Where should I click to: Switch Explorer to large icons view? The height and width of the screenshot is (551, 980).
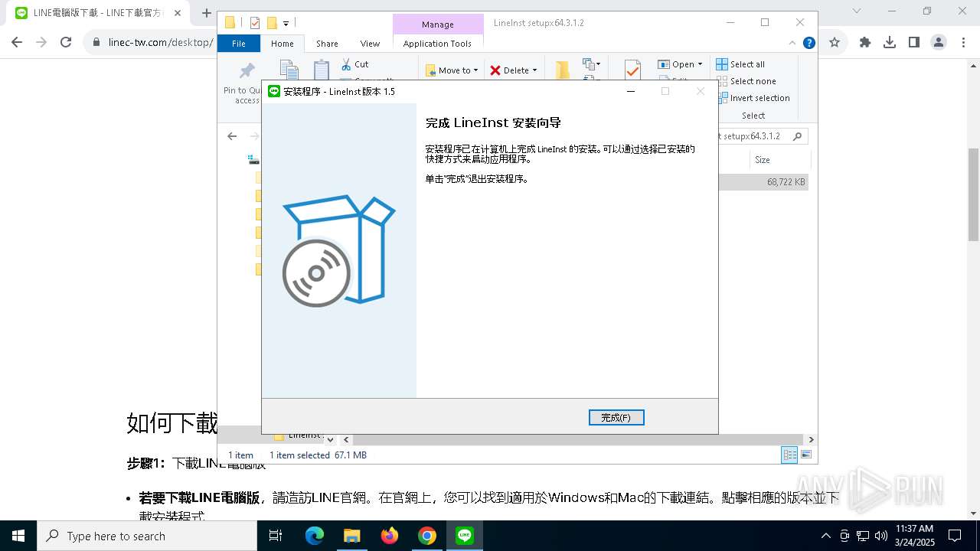click(x=805, y=455)
